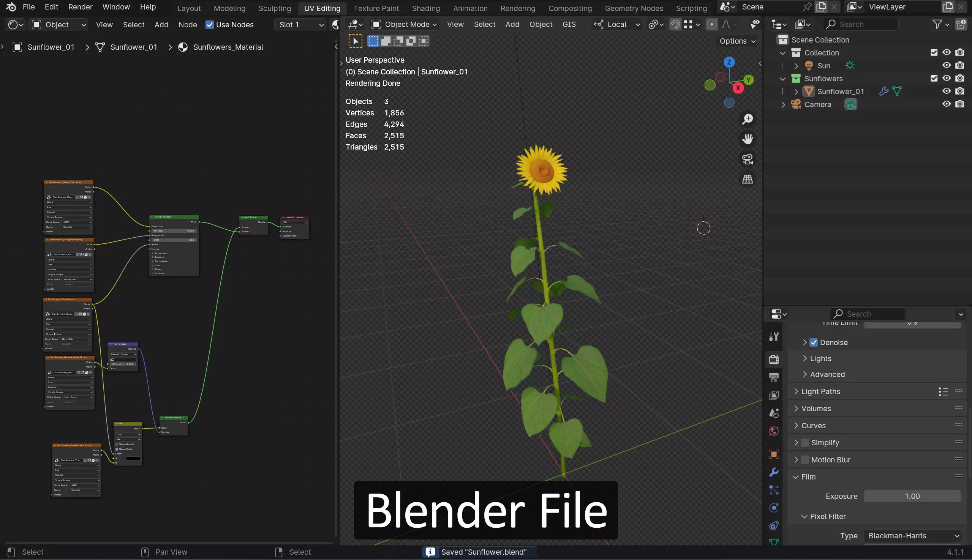
Task: Enable the Motion Blur checkbox
Action: [x=804, y=460]
